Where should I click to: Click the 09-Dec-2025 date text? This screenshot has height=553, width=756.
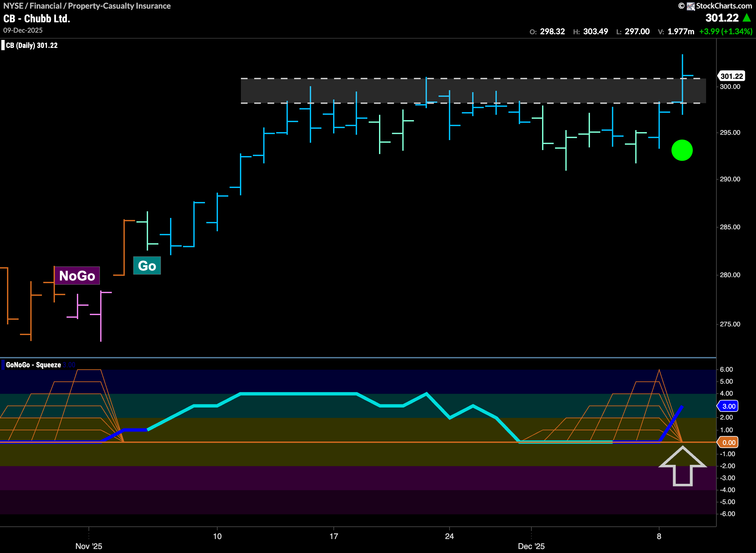pos(22,30)
